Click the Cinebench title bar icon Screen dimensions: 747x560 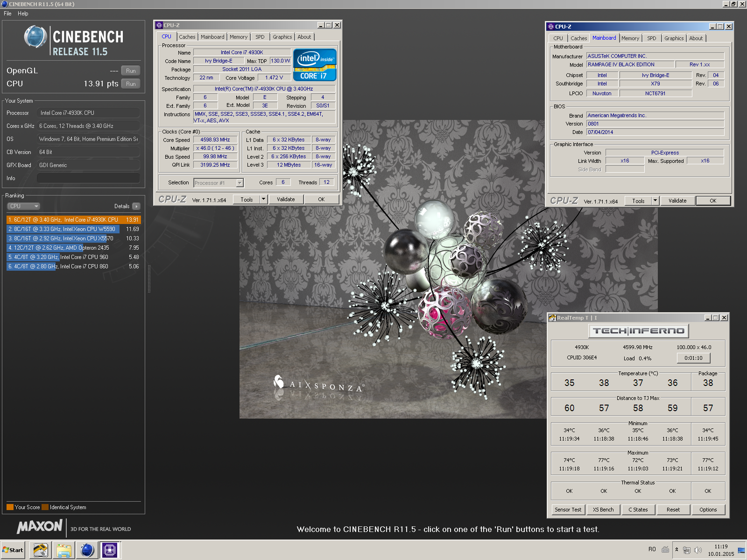[4, 4]
